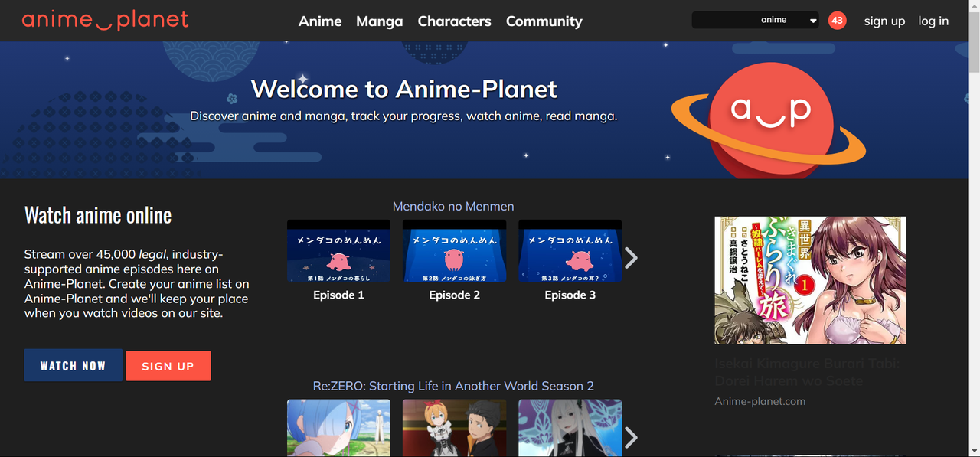Click the anime-planet logo in the header

(x=105, y=20)
